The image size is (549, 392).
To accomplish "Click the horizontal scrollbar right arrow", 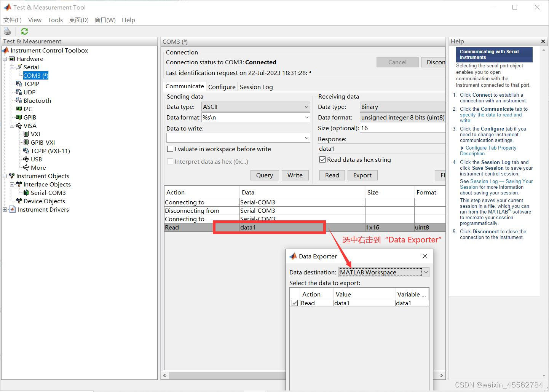I will pos(440,375).
